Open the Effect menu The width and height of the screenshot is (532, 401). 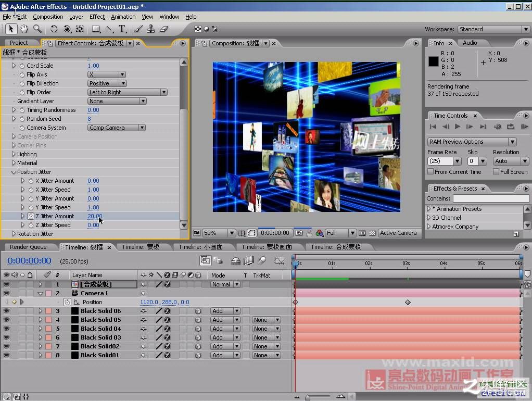97,17
